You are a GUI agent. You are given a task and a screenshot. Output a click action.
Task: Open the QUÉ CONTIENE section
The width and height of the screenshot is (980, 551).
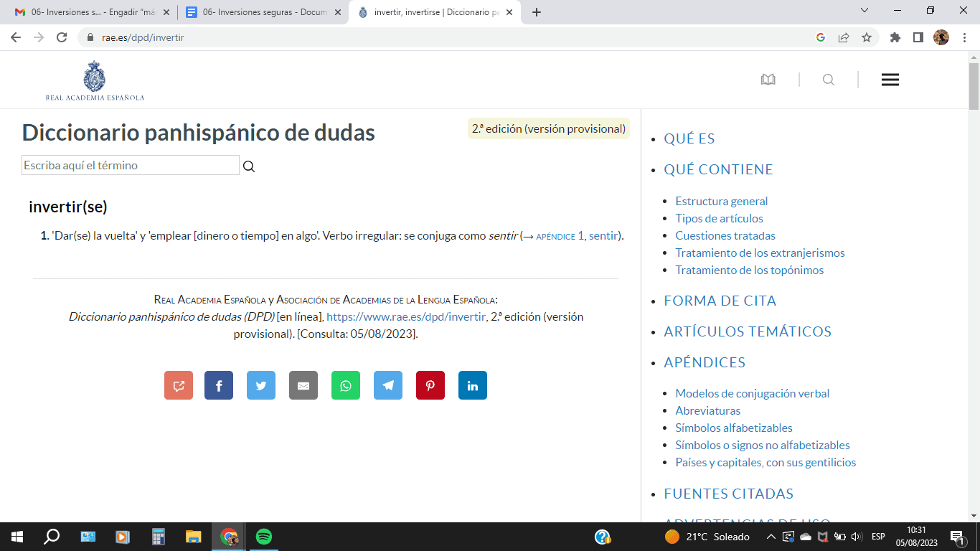coord(718,169)
